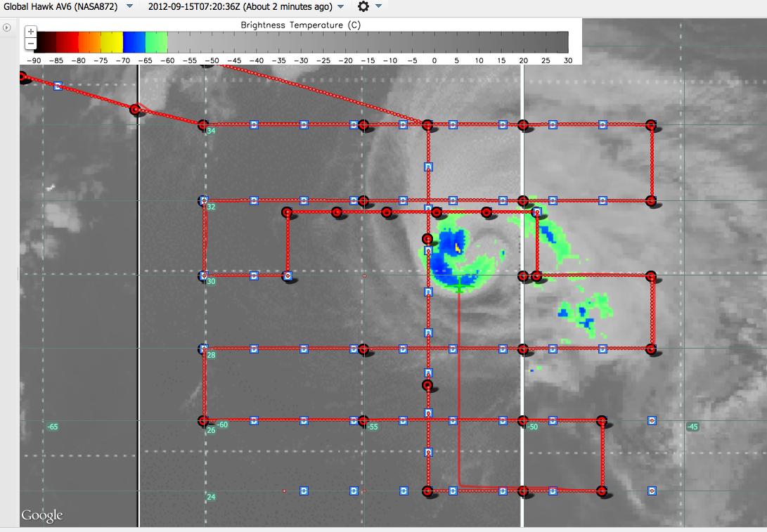Screen dimensions: 767x532
Task: Click the green aircraft icon on map
Action: click(x=459, y=285)
